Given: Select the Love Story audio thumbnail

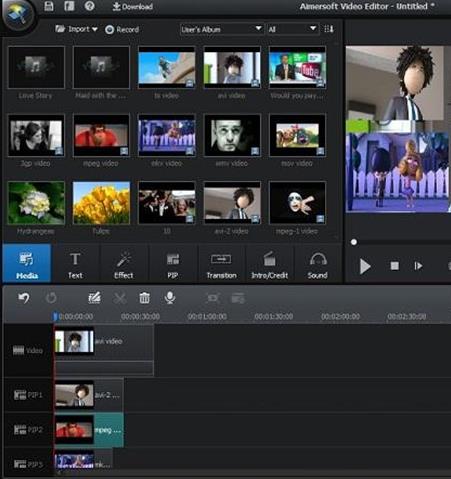Looking at the screenshot, I should [x=36, y=67].
